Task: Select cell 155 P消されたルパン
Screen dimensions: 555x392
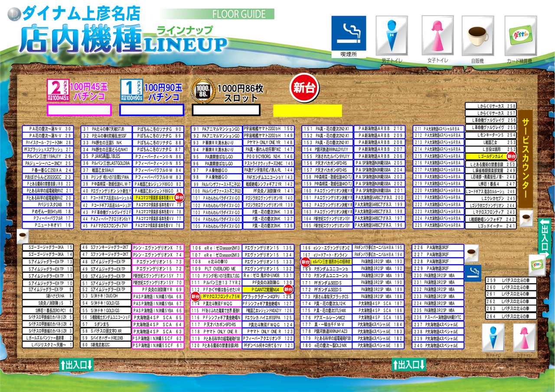Action: pyautogui.click(x=327, y=156)
